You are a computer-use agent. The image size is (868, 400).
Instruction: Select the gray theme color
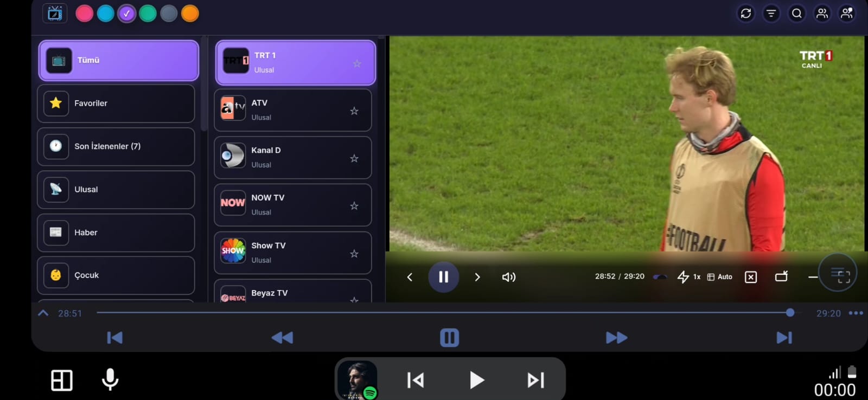coord(169,14)
